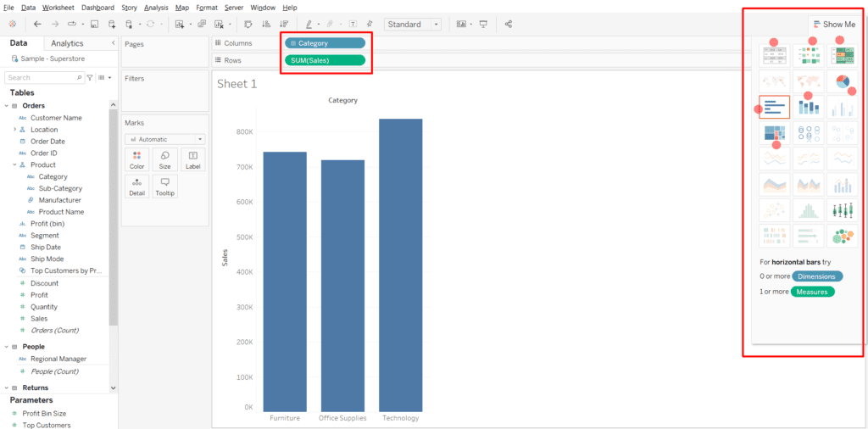Open the Format menu

point(207,8)
